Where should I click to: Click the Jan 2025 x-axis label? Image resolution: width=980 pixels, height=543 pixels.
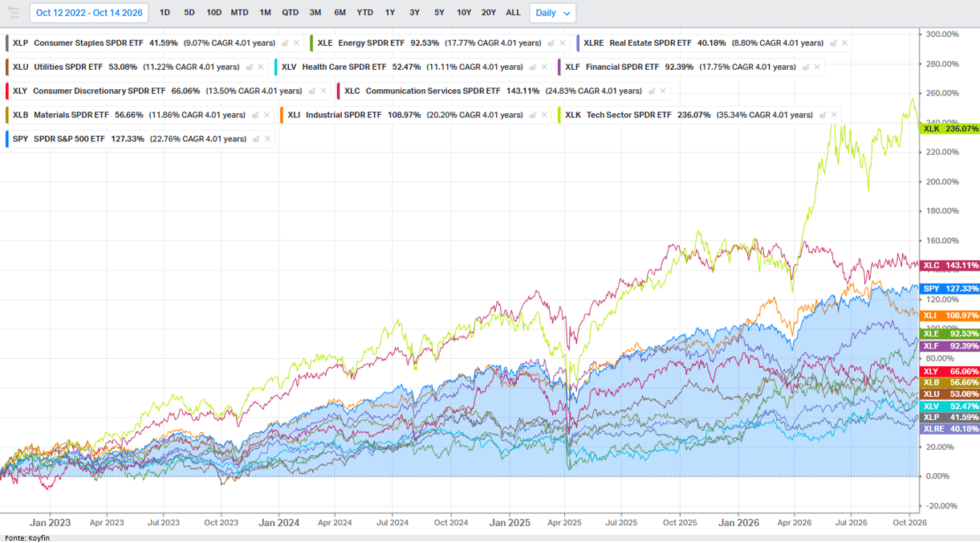tap(509, 522)
